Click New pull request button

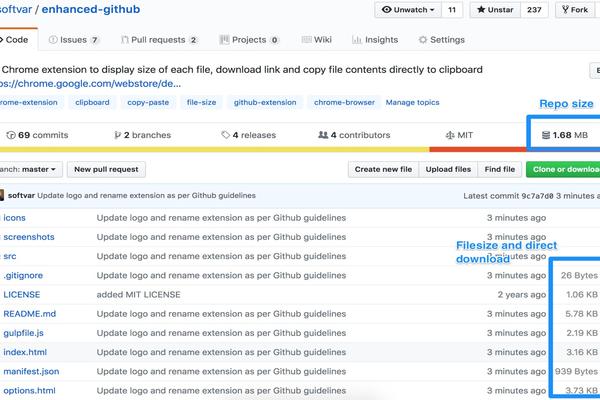click(106, 169)
